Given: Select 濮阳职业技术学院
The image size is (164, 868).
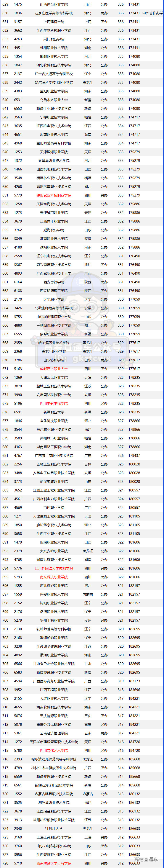Looking at the screenshot, I should point(54,247).
